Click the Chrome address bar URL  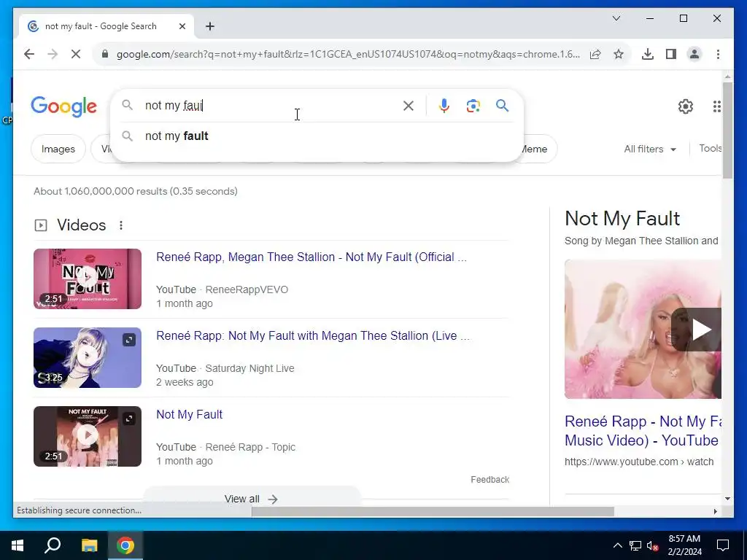coord(348,54)
